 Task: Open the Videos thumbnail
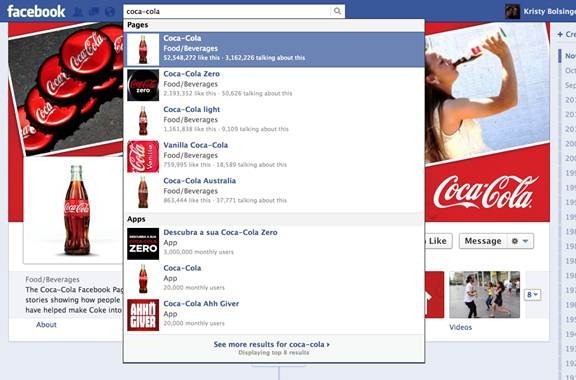click(x=485, y=295)
